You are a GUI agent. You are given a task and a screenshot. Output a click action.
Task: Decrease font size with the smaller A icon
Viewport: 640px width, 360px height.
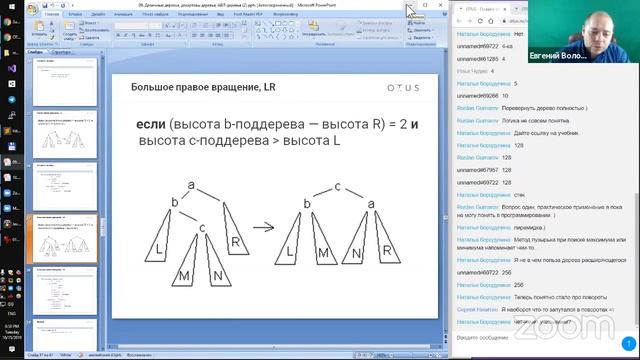click(x=173, y=26)
